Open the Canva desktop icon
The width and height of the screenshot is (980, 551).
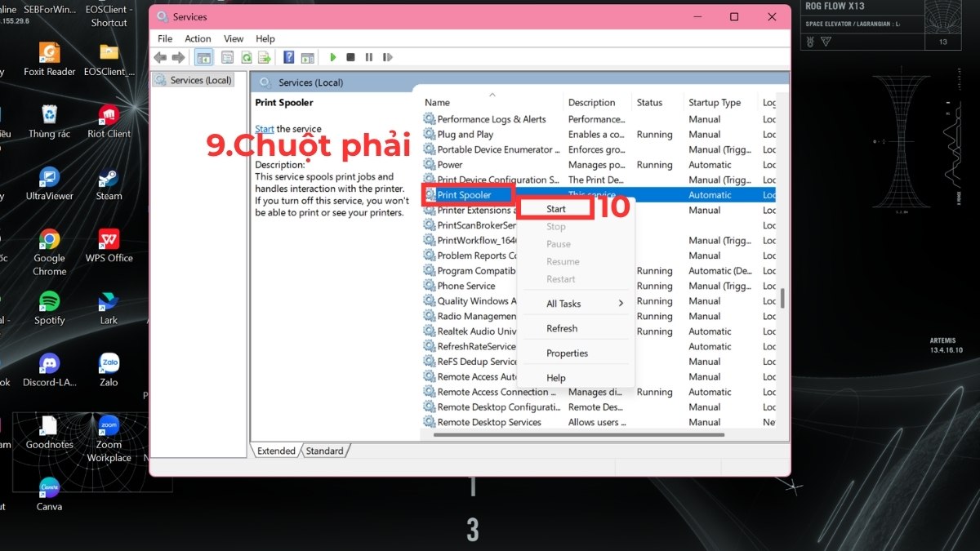49,493
